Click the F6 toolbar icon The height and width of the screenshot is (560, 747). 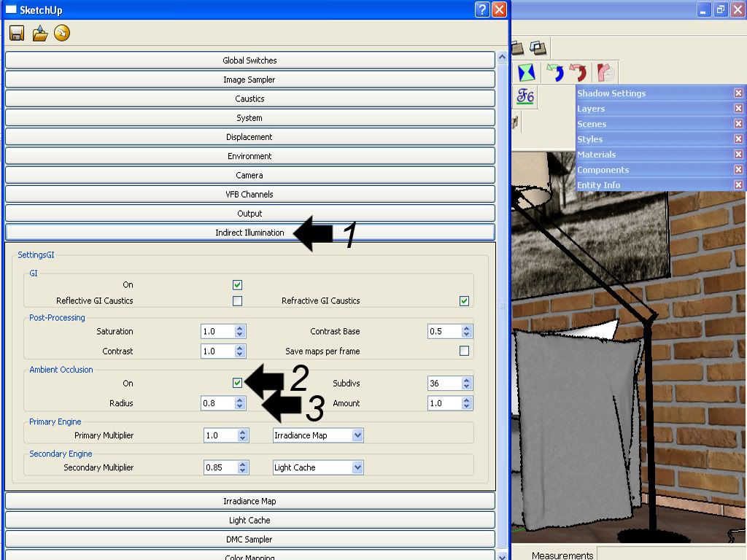(x=525, y=96)
